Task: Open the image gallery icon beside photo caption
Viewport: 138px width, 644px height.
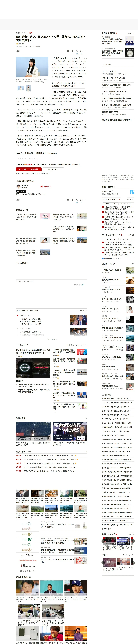Action: pos(43,82)
